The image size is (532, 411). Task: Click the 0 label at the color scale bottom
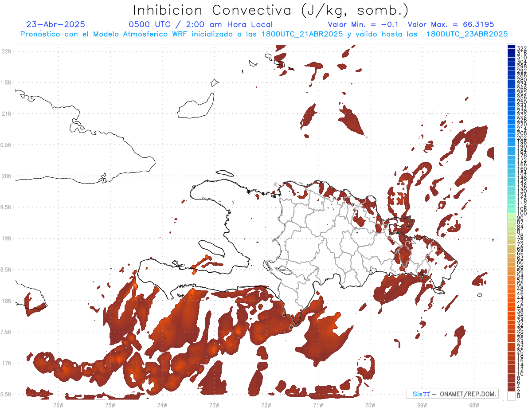pyautogui.click(x=519, y=396)
